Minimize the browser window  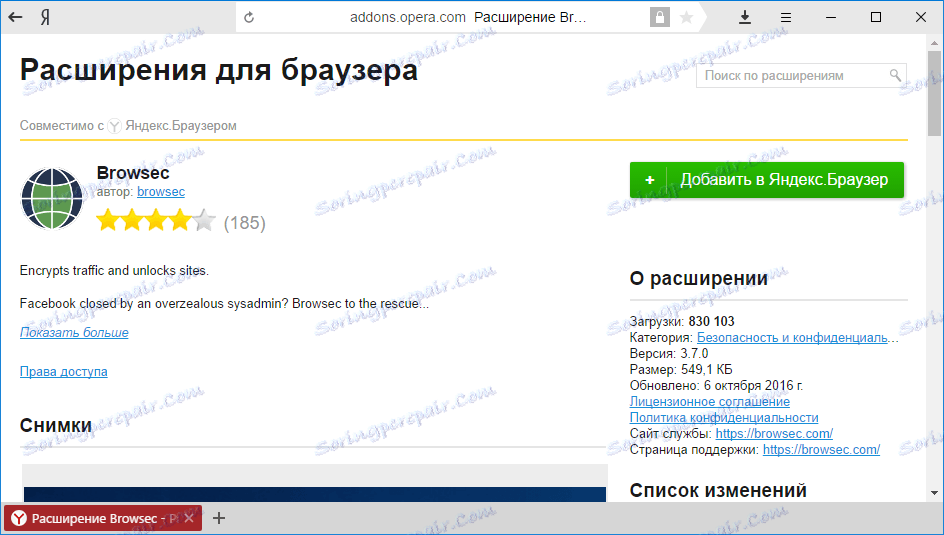pos(831,17)
